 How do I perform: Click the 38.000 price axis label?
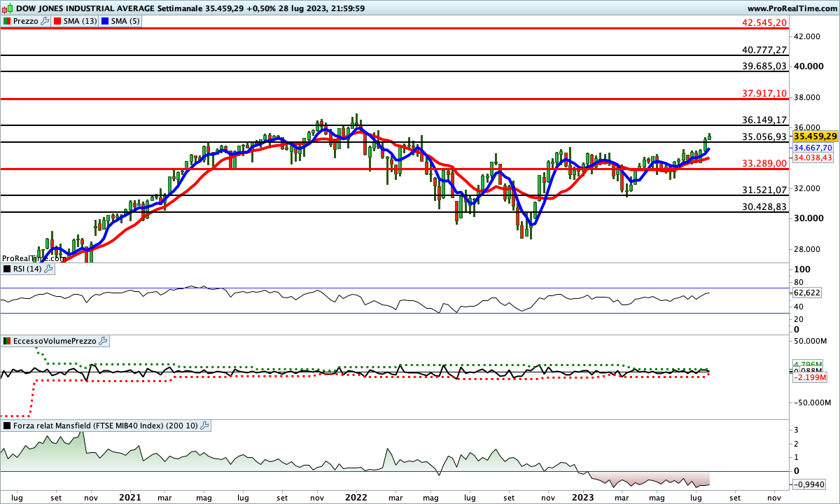807,97
